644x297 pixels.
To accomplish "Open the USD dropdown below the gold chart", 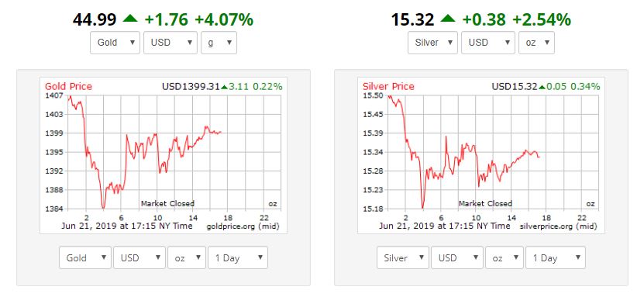I will coord(139,257).
